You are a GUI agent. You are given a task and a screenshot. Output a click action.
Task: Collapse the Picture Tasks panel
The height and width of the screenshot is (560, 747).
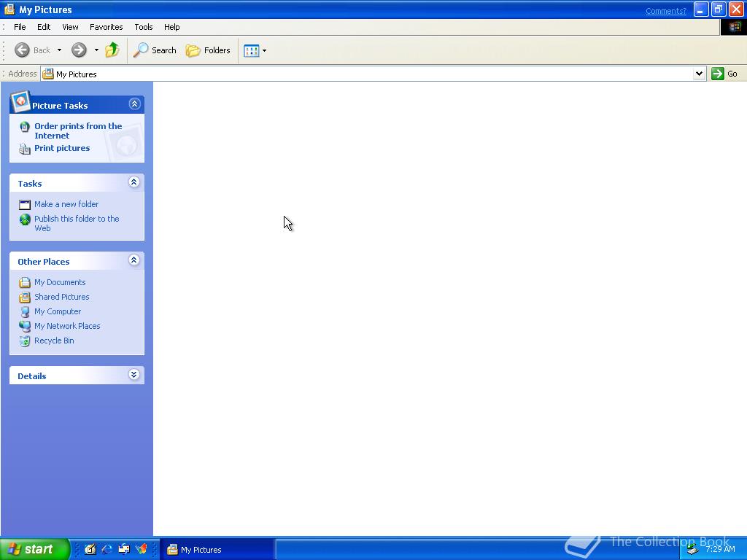tap(134, 104)
